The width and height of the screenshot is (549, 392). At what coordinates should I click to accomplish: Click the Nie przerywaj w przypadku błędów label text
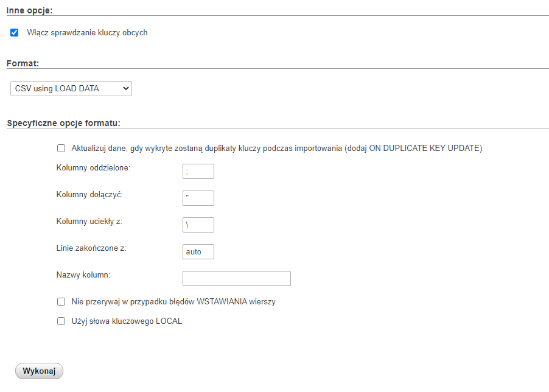point(173,302)
